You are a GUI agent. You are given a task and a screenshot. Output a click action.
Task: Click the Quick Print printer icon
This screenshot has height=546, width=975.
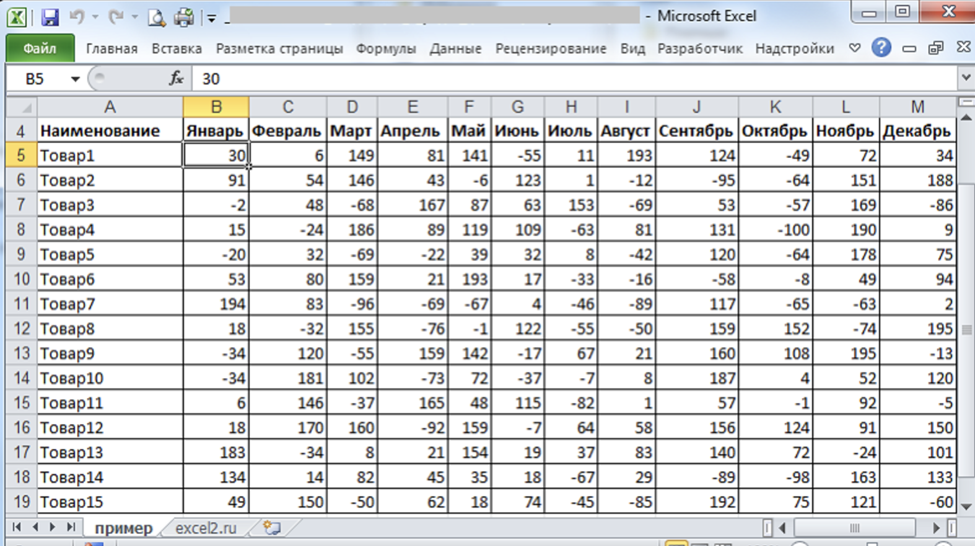[184, 17]
